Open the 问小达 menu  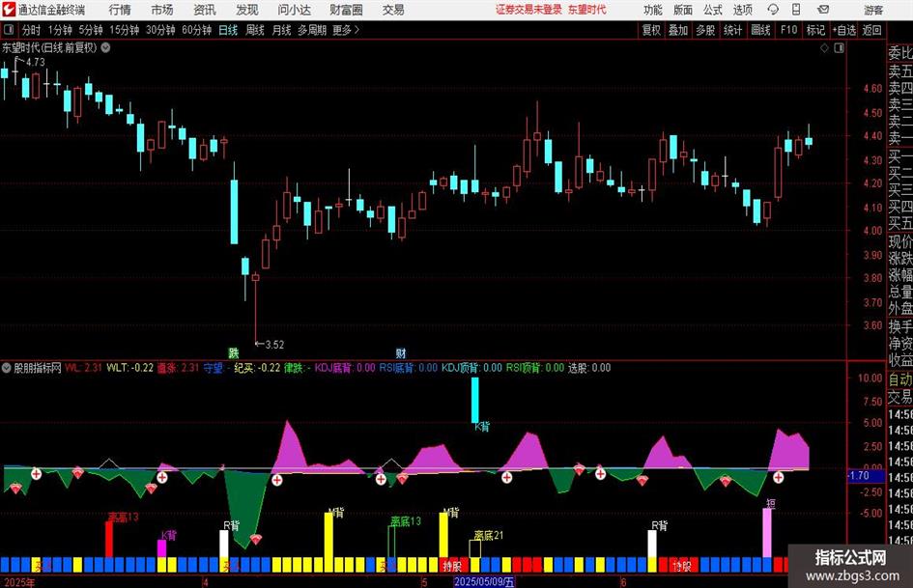(294, 10)
